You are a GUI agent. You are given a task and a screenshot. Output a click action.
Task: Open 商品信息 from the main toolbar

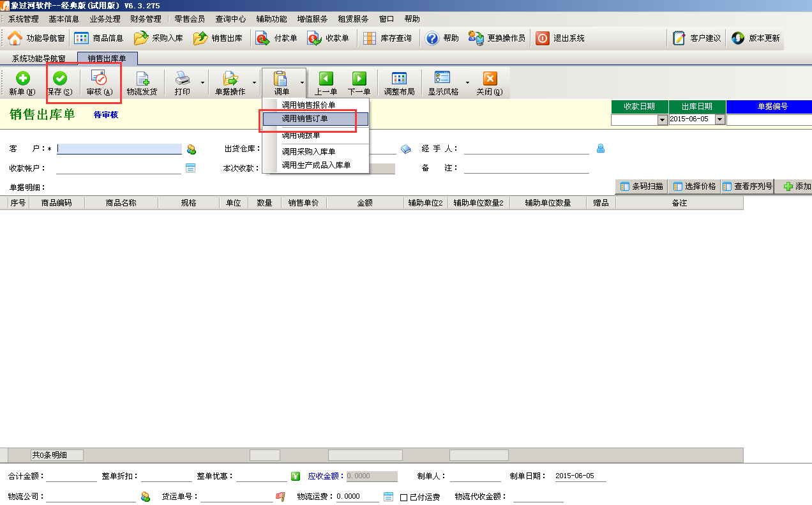(99, 38)
